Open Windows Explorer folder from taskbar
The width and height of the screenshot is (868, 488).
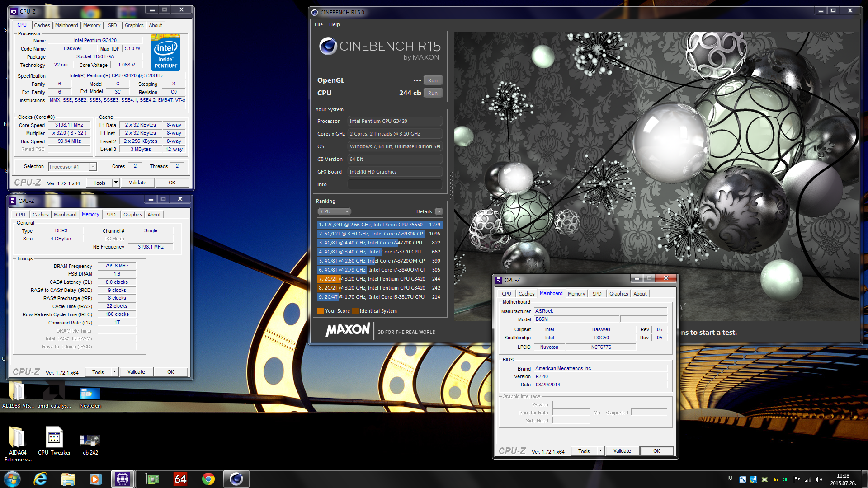pyautogui.click(x=68, y=479)
